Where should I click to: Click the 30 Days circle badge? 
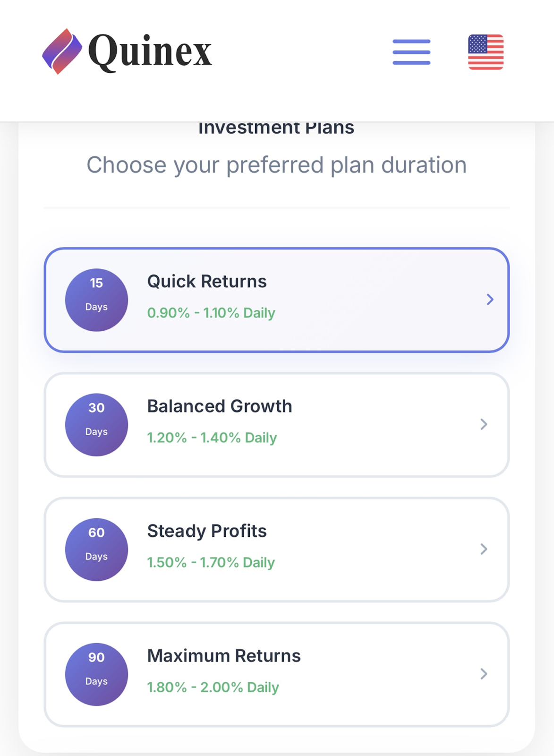pyautogui.click(x=96, y=425)
